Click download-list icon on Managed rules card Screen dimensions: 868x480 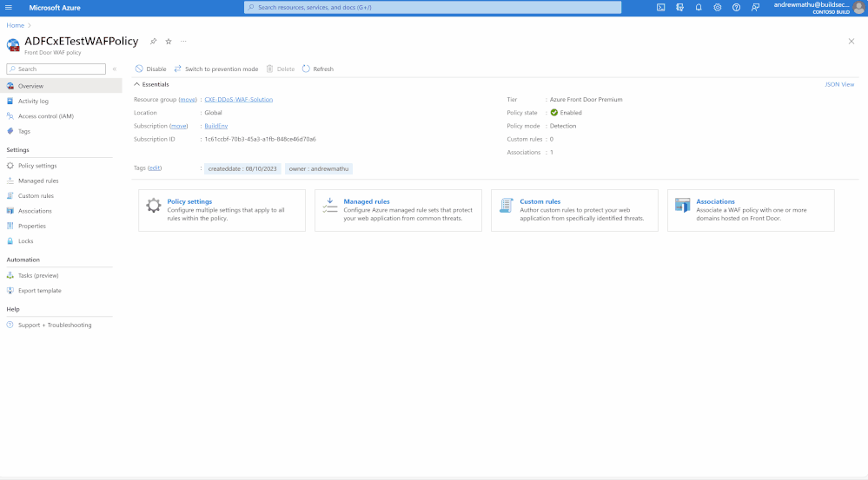(x=330, y=205)
